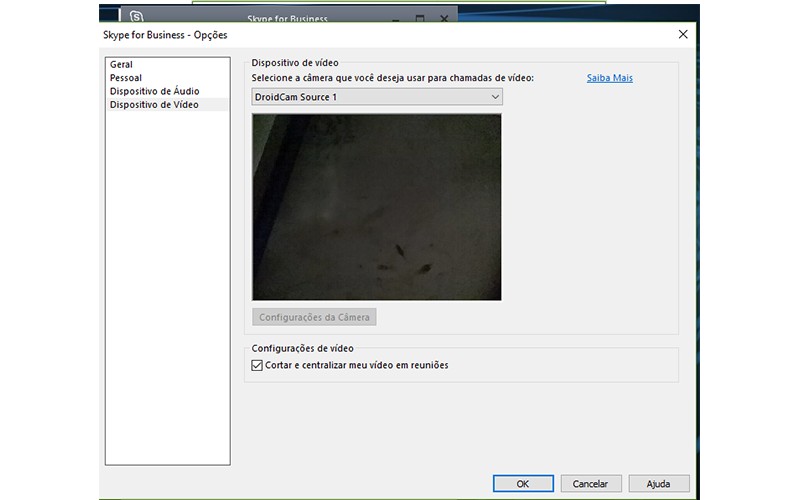Toggle Cortar e centralizar meu vídeo checkbox

[x=257, y=365]
